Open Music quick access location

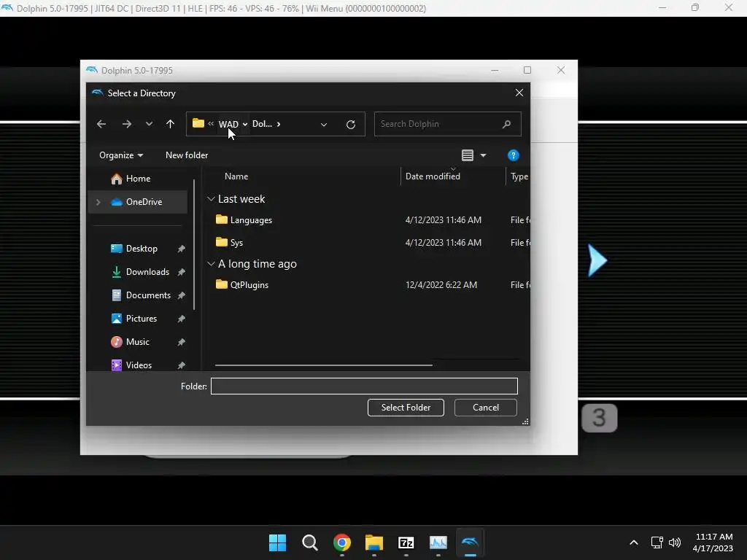tap(137, 342)
